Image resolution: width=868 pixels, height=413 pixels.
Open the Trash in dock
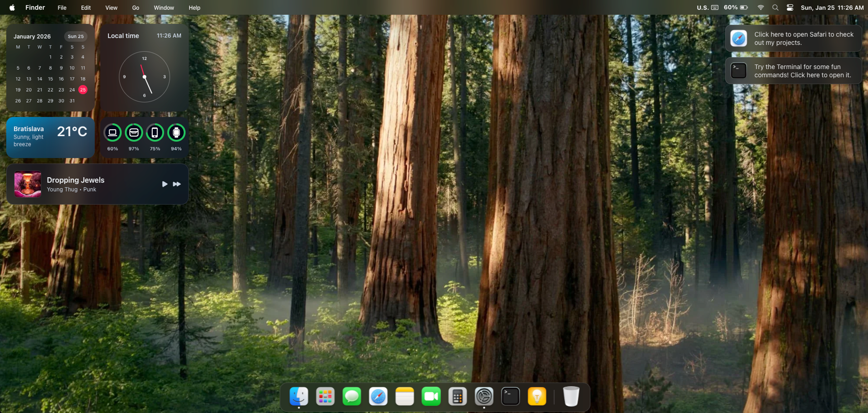point(571,396)
